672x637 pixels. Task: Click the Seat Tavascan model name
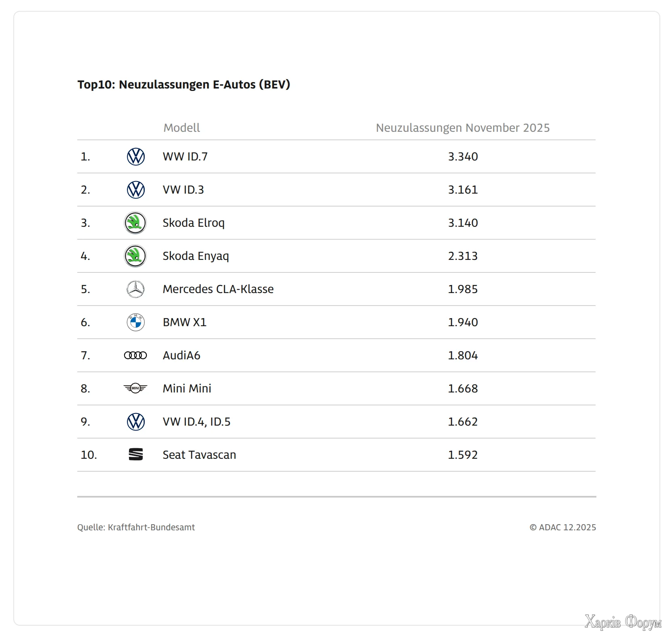199,455
